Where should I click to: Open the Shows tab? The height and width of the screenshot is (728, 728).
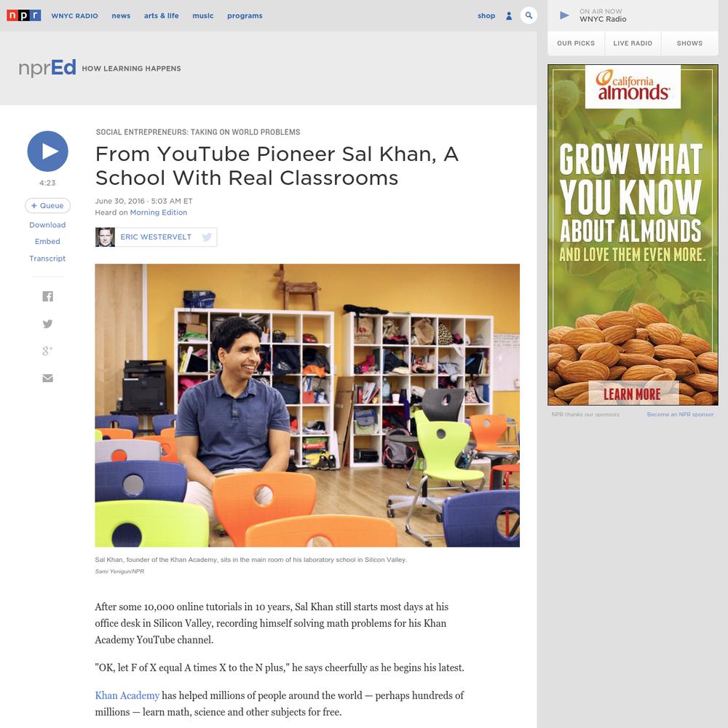point(689,43)
